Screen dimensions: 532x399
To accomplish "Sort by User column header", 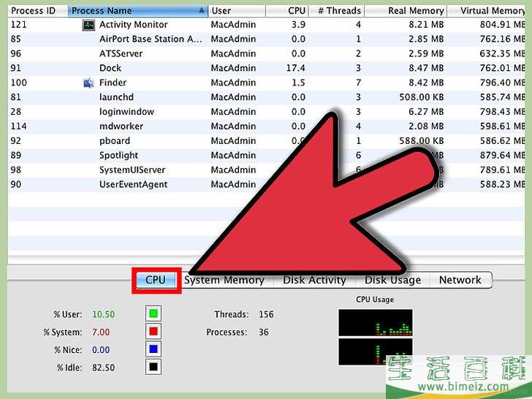I will point(237,10).
